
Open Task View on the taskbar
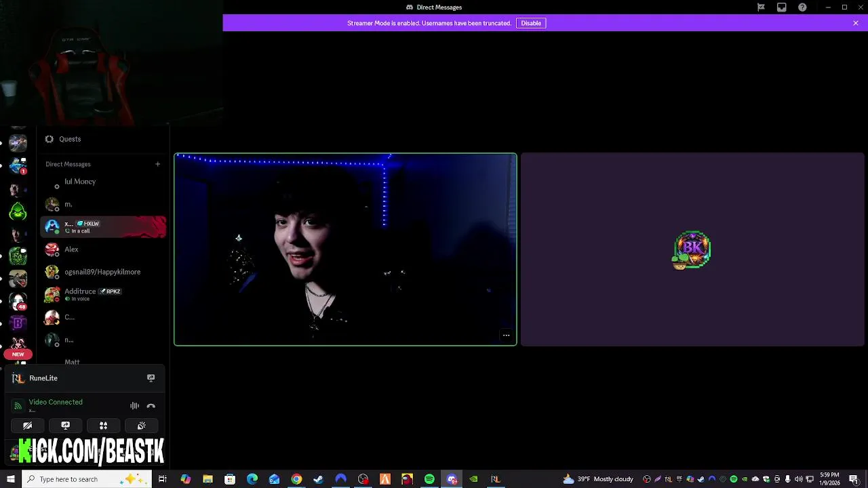[163, 479]
